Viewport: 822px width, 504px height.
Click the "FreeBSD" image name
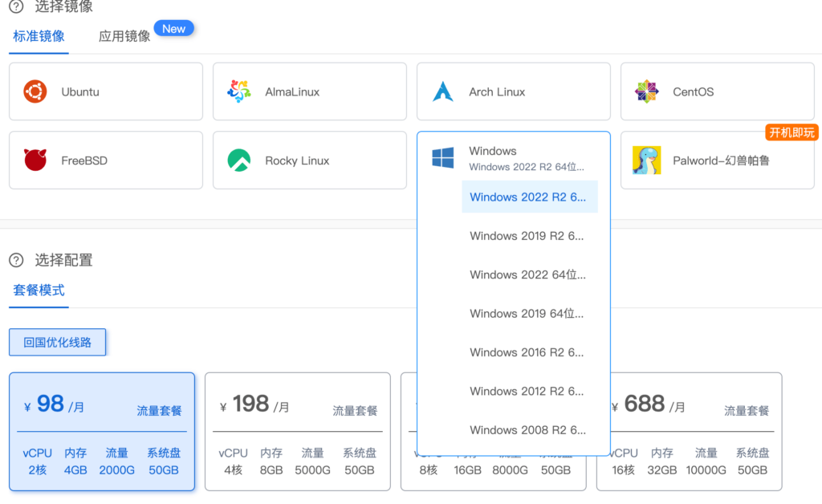(84, 161)
